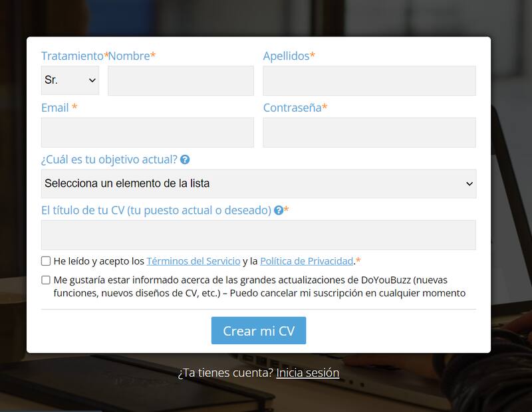Focus the CV title input field
Screen dimensions: 532x412
point(259,233)
